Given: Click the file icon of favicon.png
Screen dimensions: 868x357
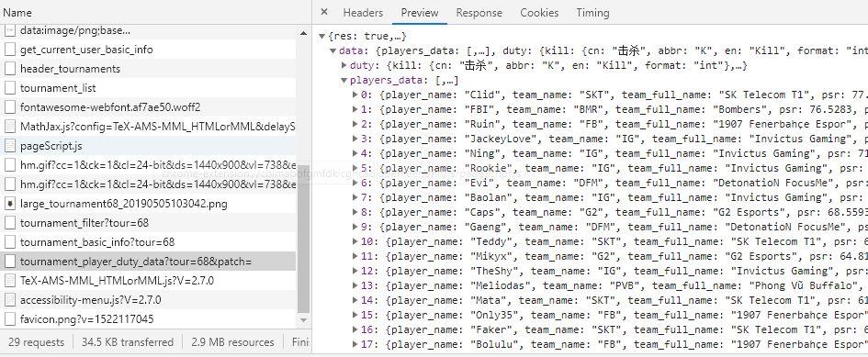Looking at the screenshot, I should (x=9, y=319).
